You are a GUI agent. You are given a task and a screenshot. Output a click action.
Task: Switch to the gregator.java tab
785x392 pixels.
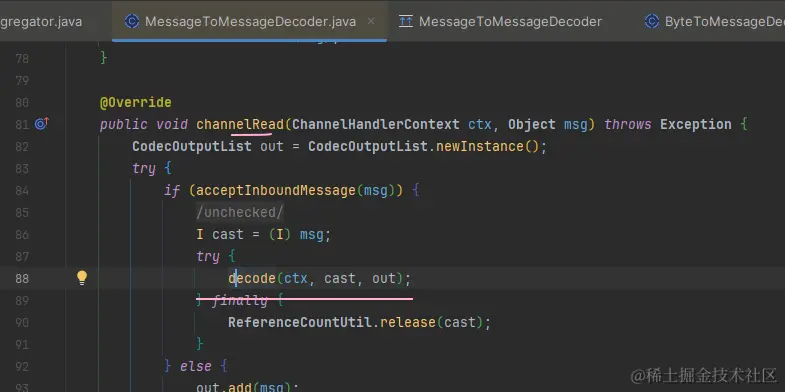pyautogui.click(x=41, y=22)
